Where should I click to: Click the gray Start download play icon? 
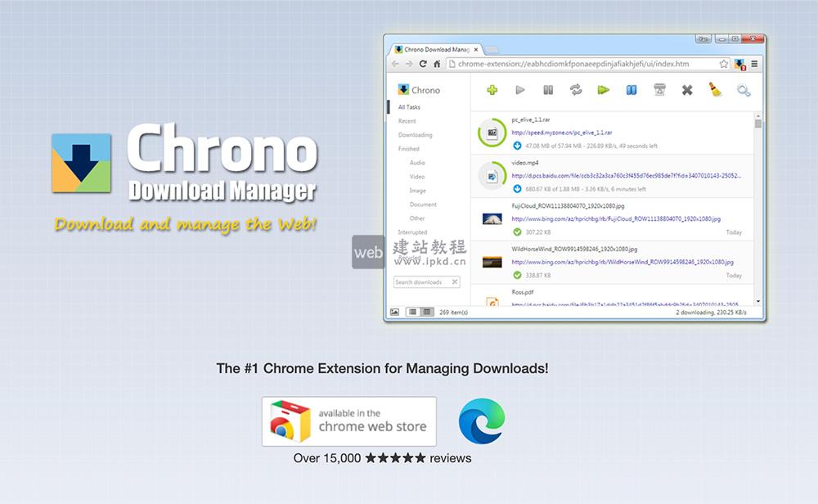pos(520,90)
